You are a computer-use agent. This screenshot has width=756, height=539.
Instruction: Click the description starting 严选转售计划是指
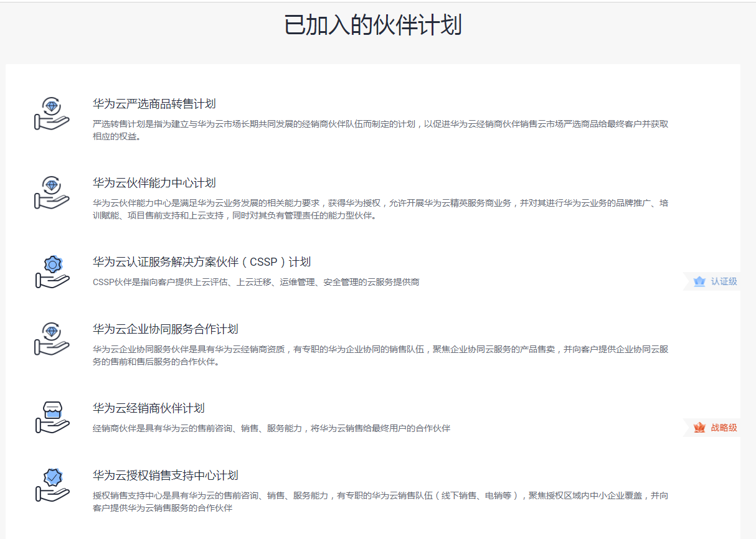[x=380, y=130]
